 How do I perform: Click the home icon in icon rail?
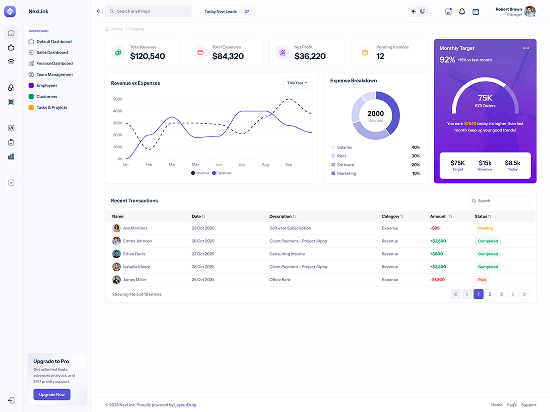(x=11, y=33)
